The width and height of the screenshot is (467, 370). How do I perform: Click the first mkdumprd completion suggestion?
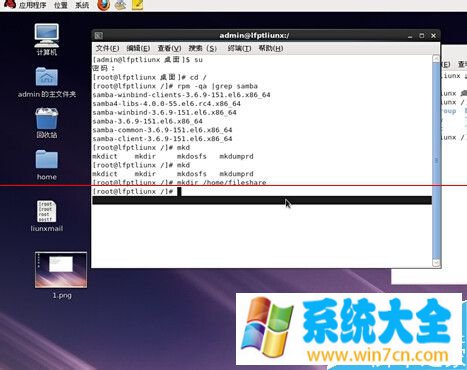point(236,156)
